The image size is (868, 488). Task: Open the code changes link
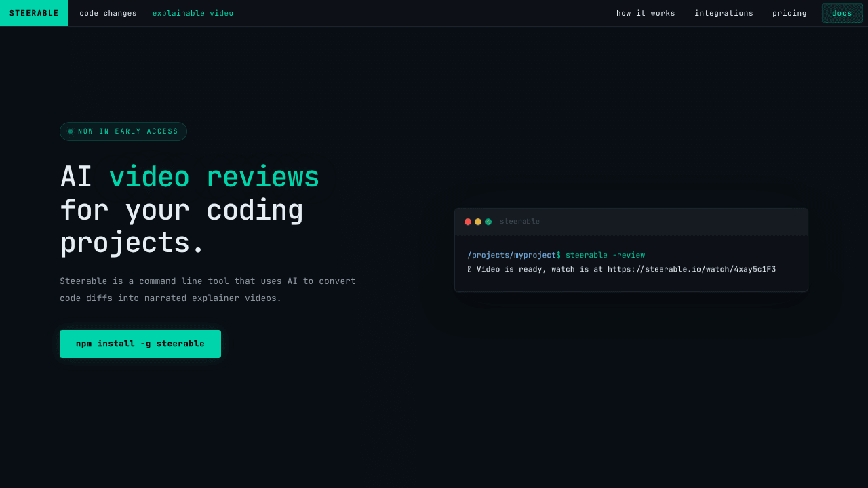(108, 13)
